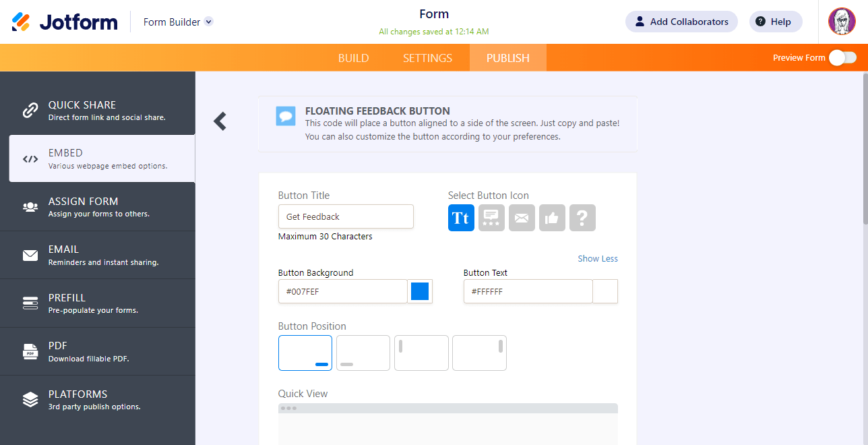Viewport: 868px width, 445px height.
Task: Collapse options with Show Less
Action: point(597,259)
